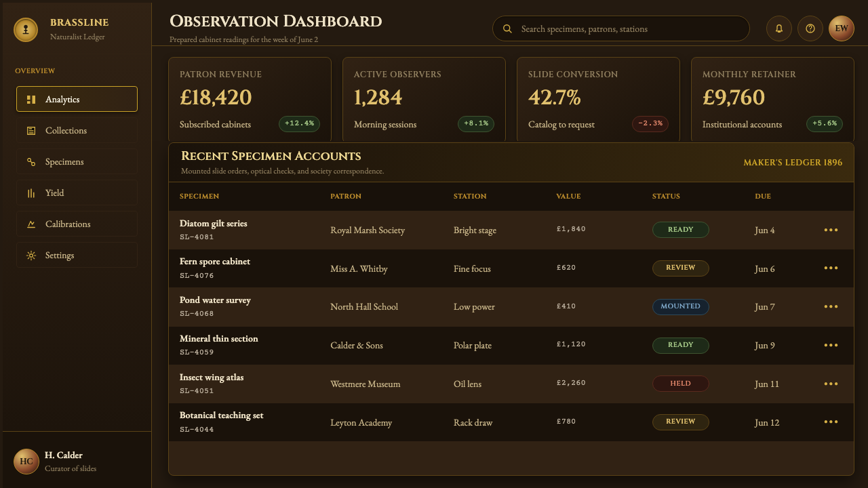This screenshot has height=488, width=868.
Task: Open row actions for Diatom gilt series
Action: pyautogui.click(x=831, y=230)
